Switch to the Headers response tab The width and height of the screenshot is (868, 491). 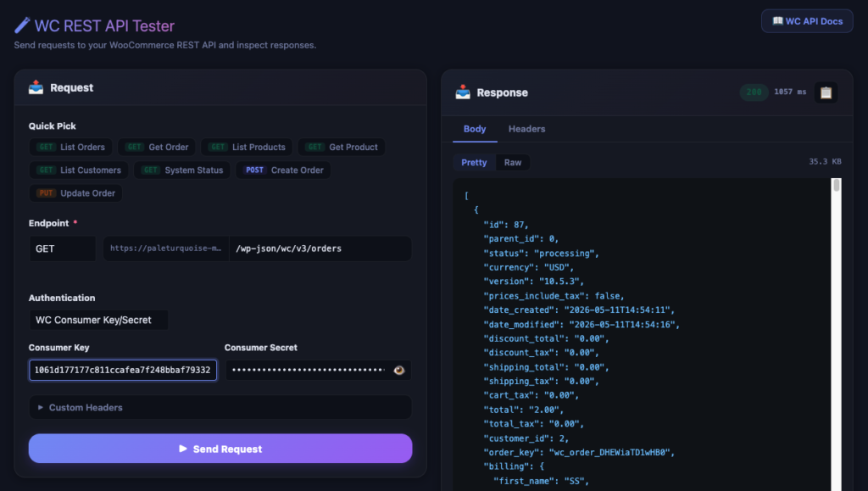(x=527, y=129)
